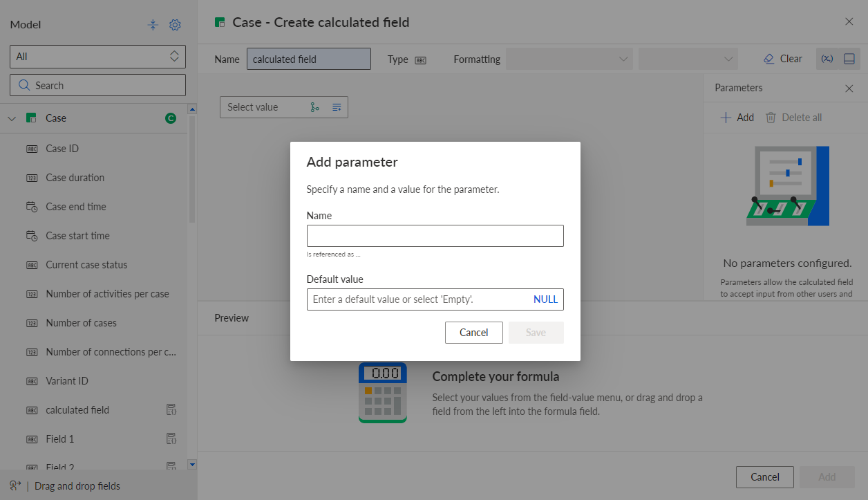Collapse the Case tree node chevron

click(12, 118)
